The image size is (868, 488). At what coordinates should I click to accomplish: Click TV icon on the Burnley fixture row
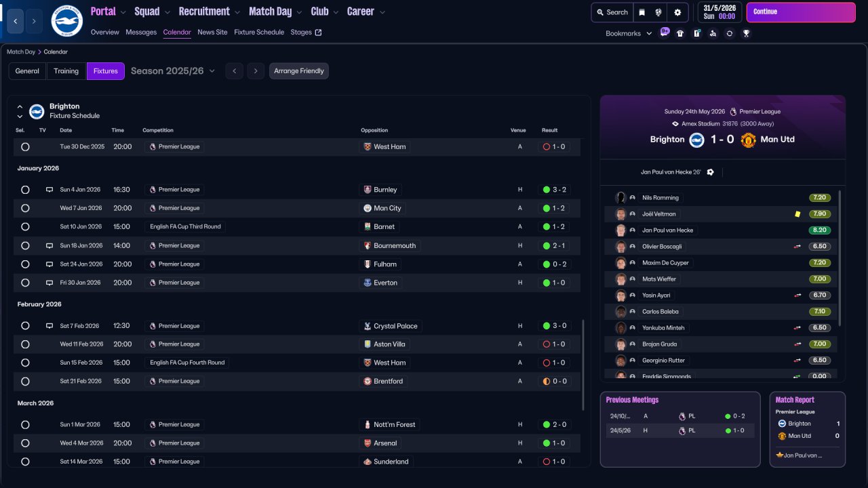point(50,190)
